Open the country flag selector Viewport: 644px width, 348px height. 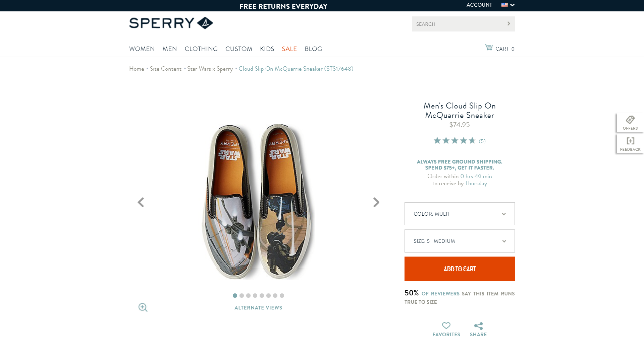point(507,5)
